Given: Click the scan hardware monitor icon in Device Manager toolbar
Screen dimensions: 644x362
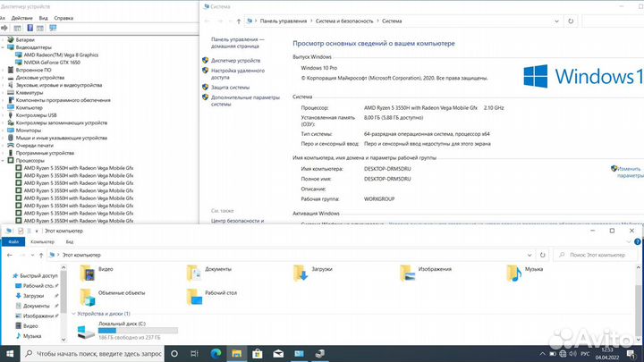Looking at the screenshot, I should click(x=53, y=28).
